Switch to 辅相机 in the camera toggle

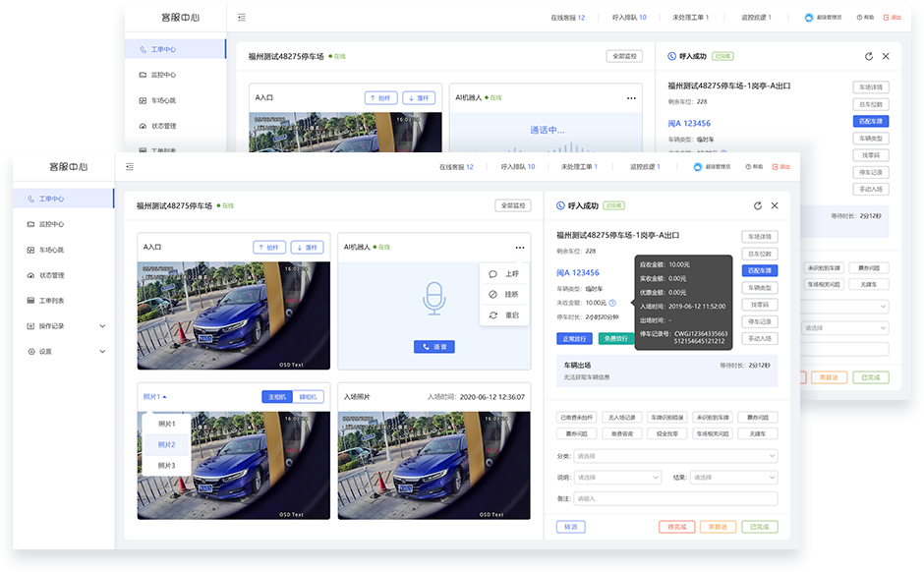309,397
